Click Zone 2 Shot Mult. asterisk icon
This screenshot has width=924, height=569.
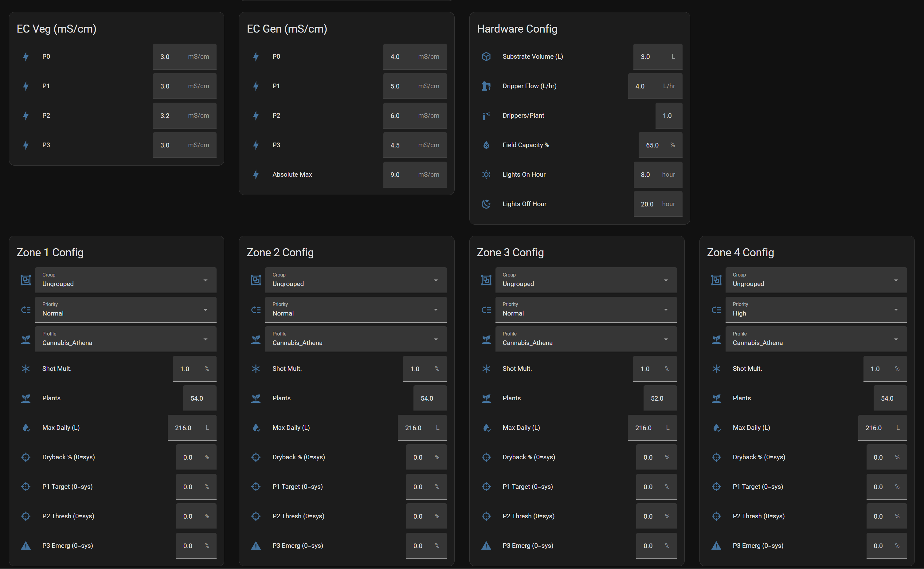coord(256,369)
